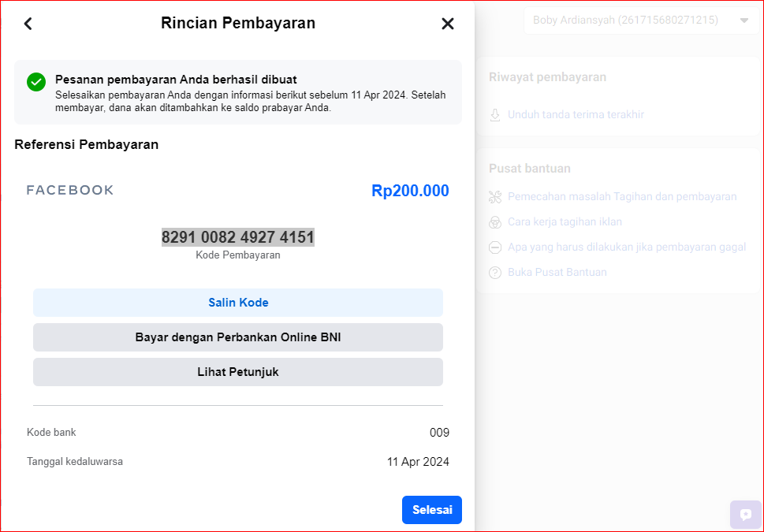
Task: Expand the Boby Ardiansyah account dropdown
Action: click(642, 20)
